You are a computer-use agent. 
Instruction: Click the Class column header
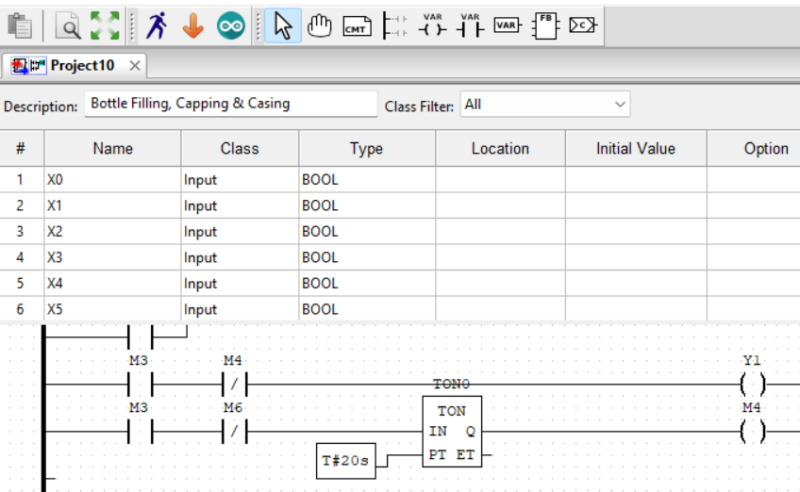239,149
